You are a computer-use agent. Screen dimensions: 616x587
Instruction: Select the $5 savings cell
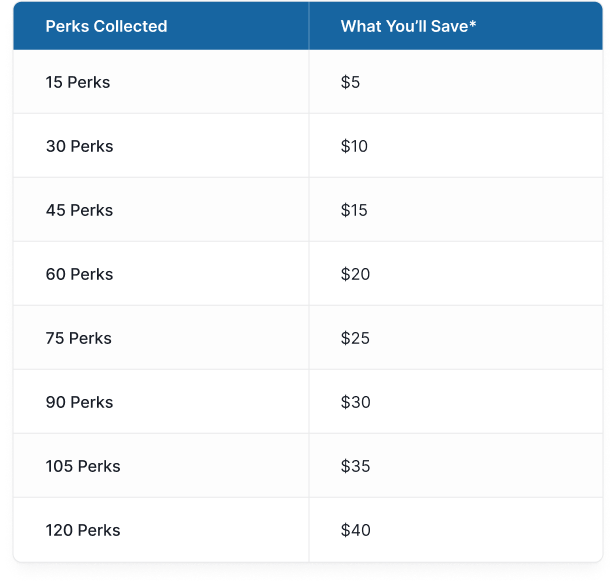[x=350, y=82]
